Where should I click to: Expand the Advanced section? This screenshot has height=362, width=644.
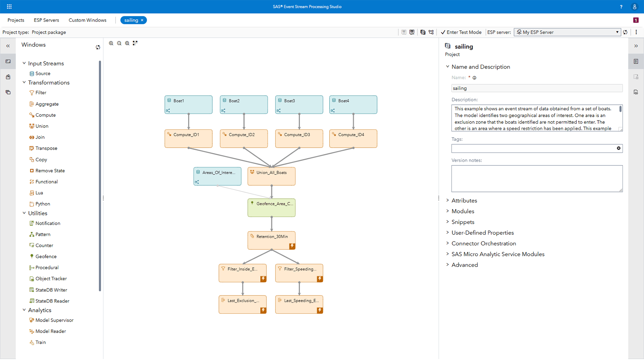tap(448, 265)
